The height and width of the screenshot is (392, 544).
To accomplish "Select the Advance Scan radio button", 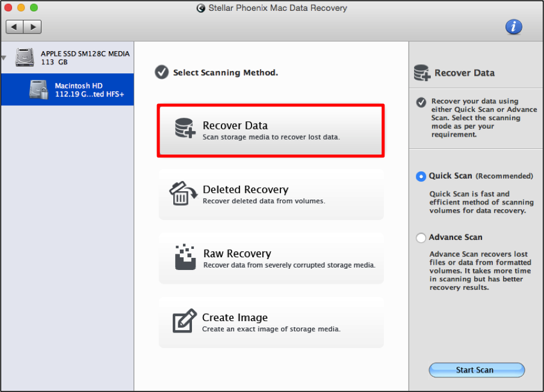I will pos(421,237).
